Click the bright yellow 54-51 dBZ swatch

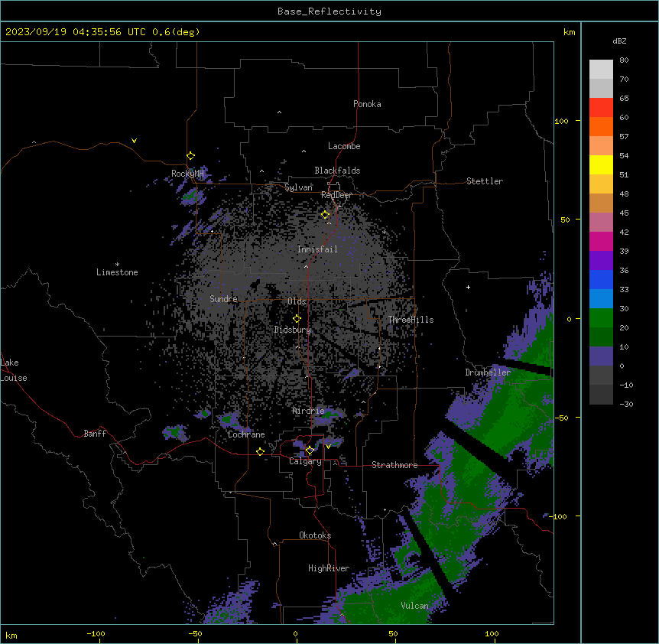601,164
